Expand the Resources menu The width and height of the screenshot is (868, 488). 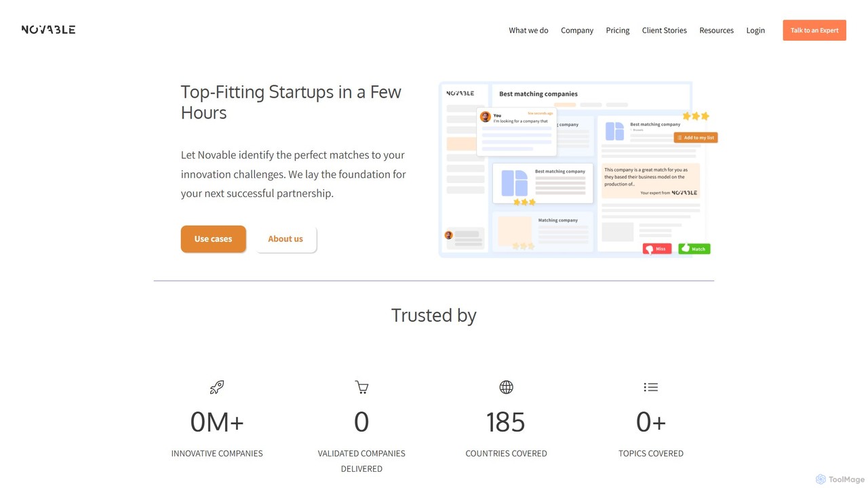coord(717,30)
